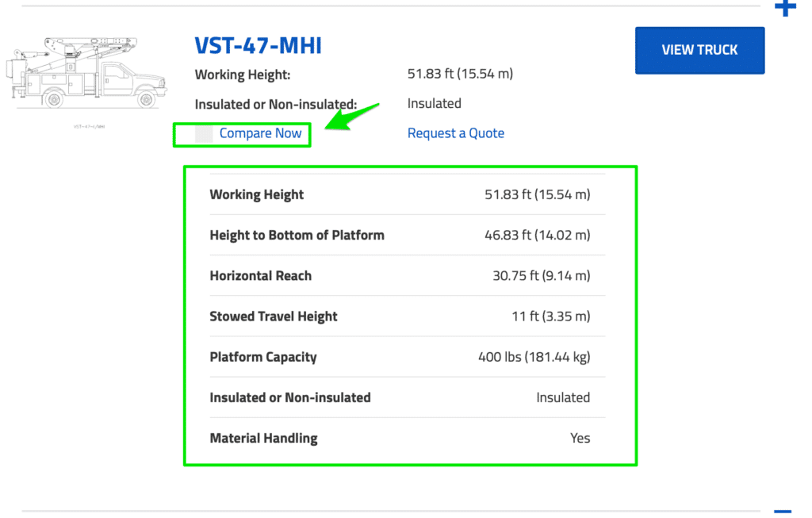Screen dimensions: 812x518
Task: Click the green arrow annotation
Action: (x=350, y=118)
